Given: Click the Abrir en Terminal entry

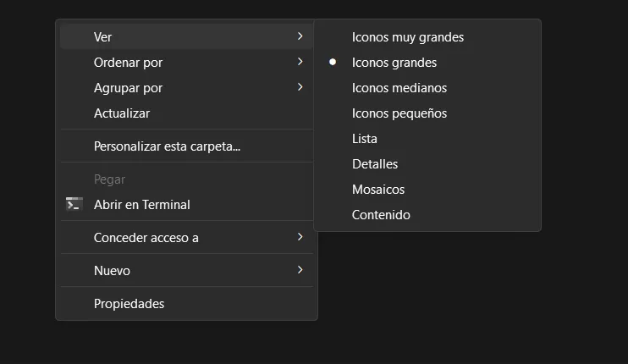Looking at the screenshot, I should [141, 204].
